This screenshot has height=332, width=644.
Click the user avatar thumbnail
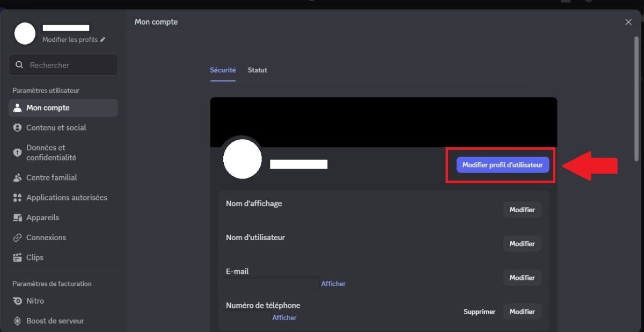(x=25, y=33)
